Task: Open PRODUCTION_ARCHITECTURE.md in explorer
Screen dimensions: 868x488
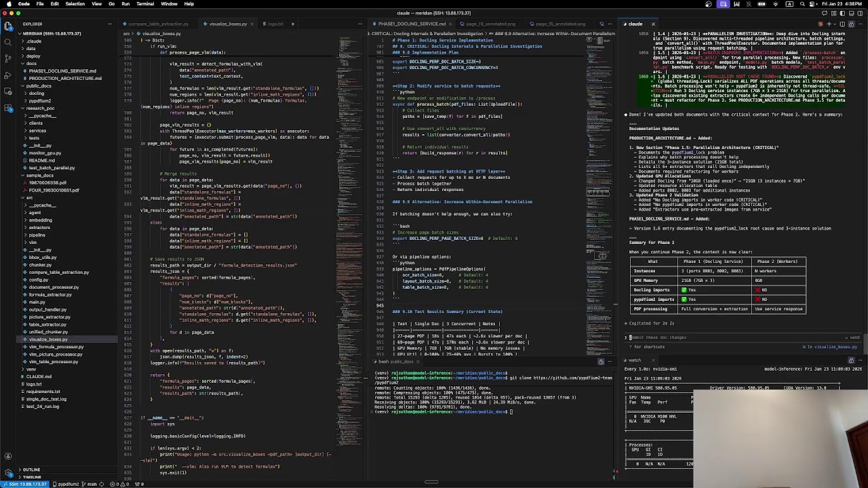Action: [65, 78]
